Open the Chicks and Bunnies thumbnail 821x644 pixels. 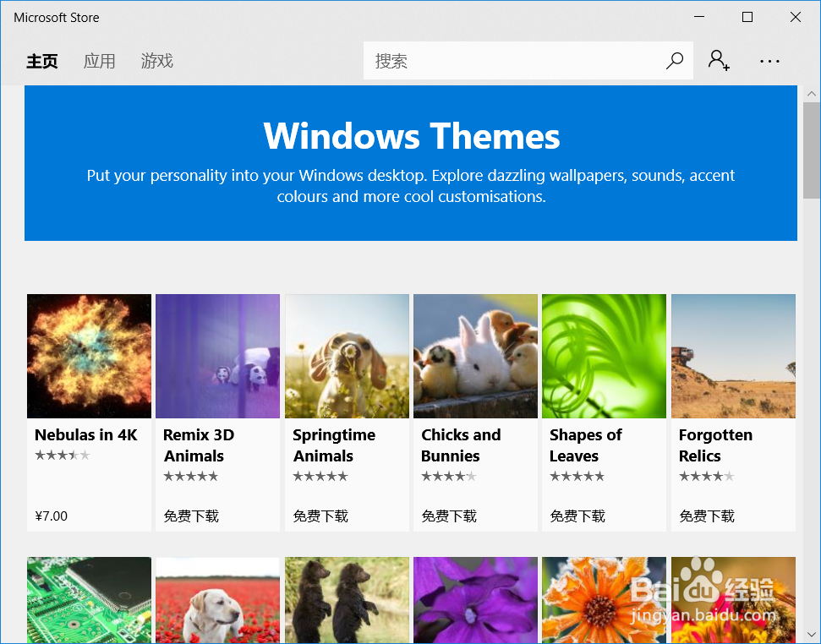click(x=475, y=356)
